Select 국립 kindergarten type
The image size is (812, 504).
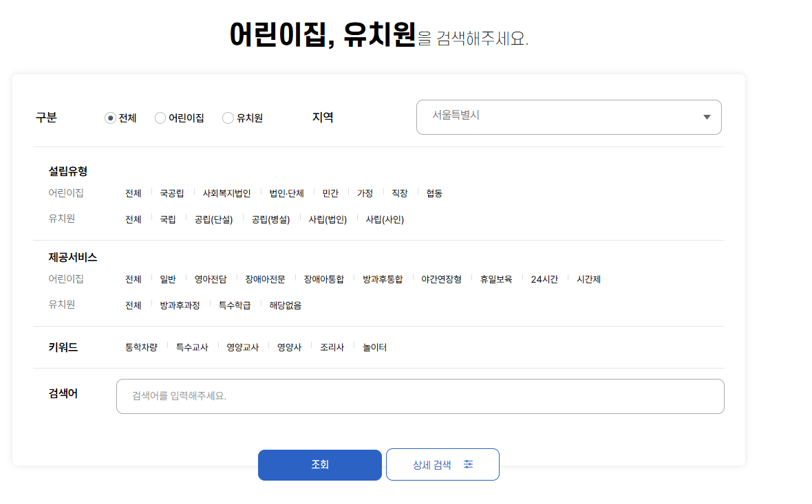tap(168, 219)
